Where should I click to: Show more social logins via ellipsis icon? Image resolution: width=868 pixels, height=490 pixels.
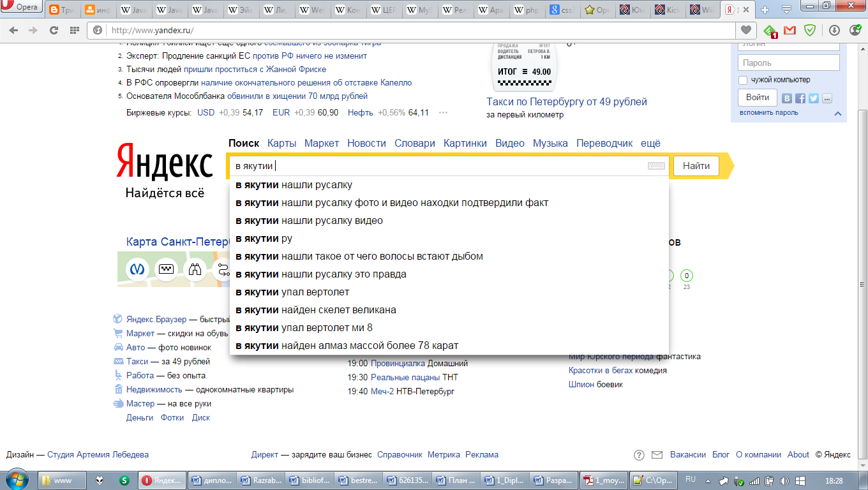pos(827,98)
